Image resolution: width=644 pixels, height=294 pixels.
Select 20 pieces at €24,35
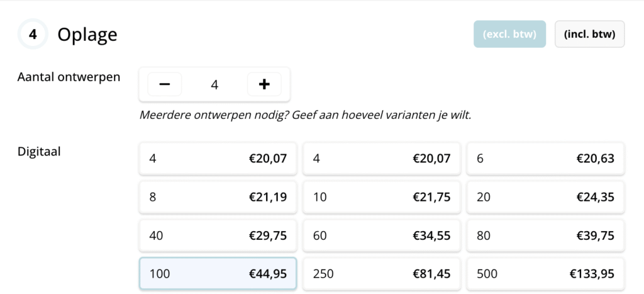545,197
